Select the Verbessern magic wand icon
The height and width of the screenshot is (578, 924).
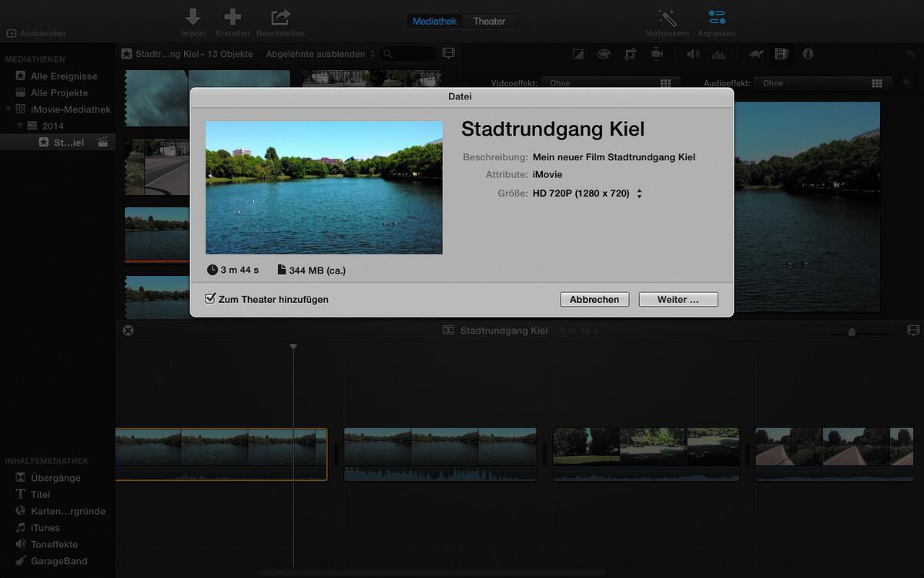pyautogui.click(x=667, y=15)
